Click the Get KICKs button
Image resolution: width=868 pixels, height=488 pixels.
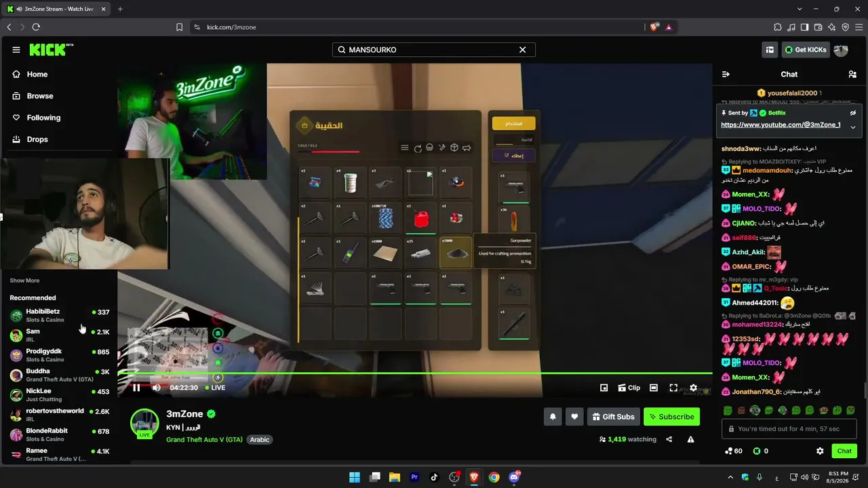coord(806,49)
